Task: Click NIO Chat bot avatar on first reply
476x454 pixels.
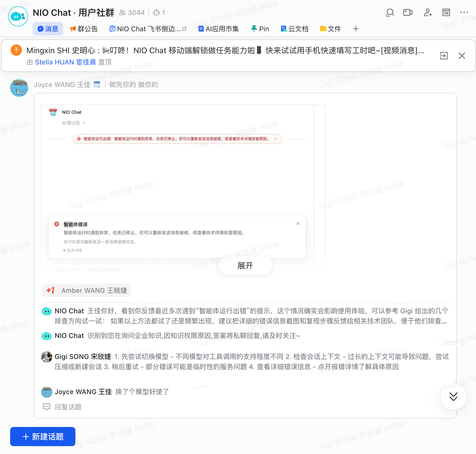Action: [47, 311]
